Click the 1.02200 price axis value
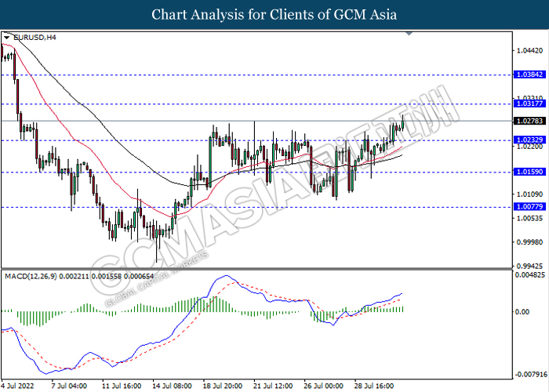549x392 pixels. click(x=529, y=147)
